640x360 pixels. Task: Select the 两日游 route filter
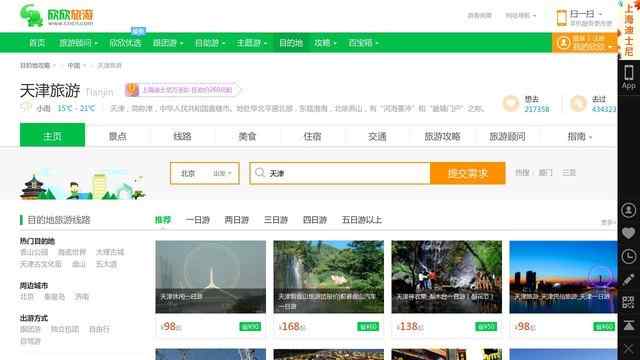(236, 220)
